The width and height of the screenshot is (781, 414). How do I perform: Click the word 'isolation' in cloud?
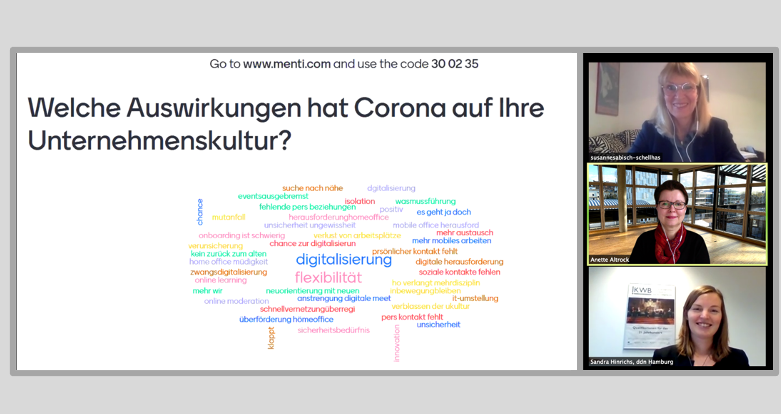(x=359, y=200)
